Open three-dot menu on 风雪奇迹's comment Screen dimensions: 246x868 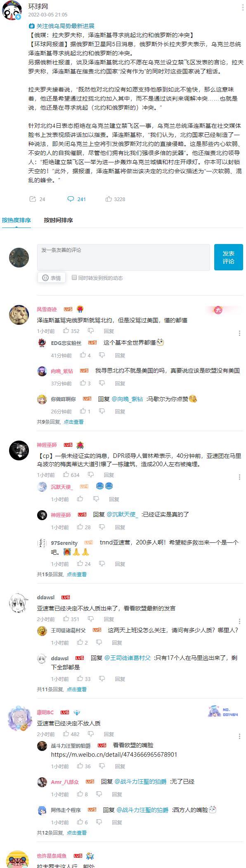[x=240, y=333]
